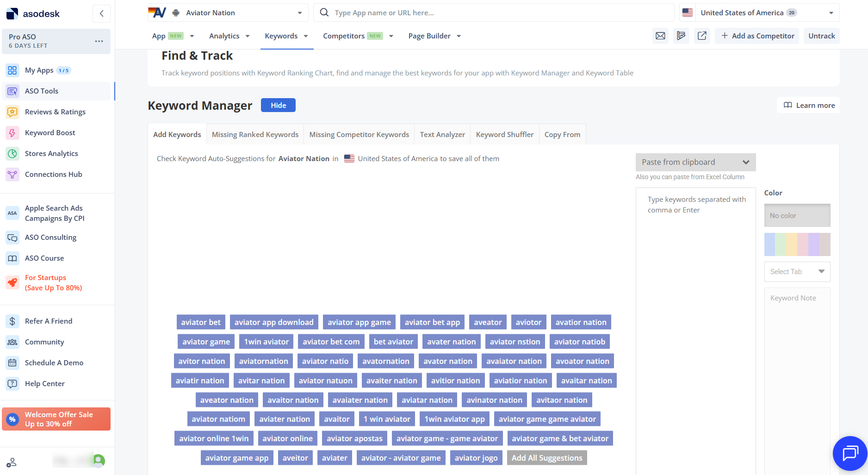Choose the light yellow color swatch
The height and width of the screenshot is (475, 868).
pos(792,244)
